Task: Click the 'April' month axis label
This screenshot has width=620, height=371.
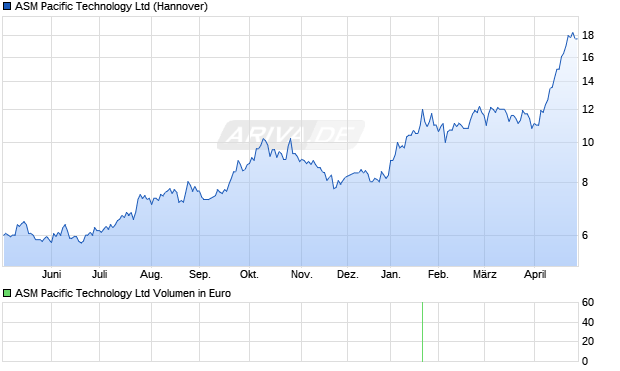Action: [x=535, y=274]
